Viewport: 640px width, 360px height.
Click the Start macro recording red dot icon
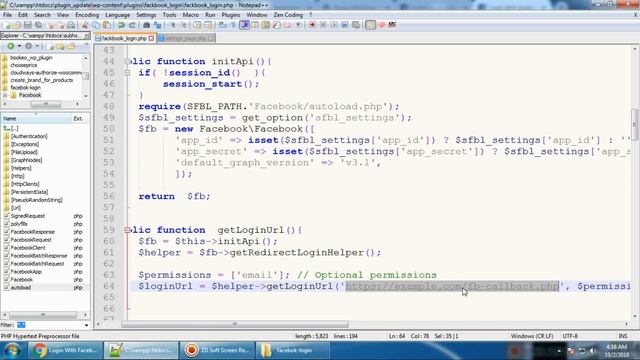click(312, 25)
